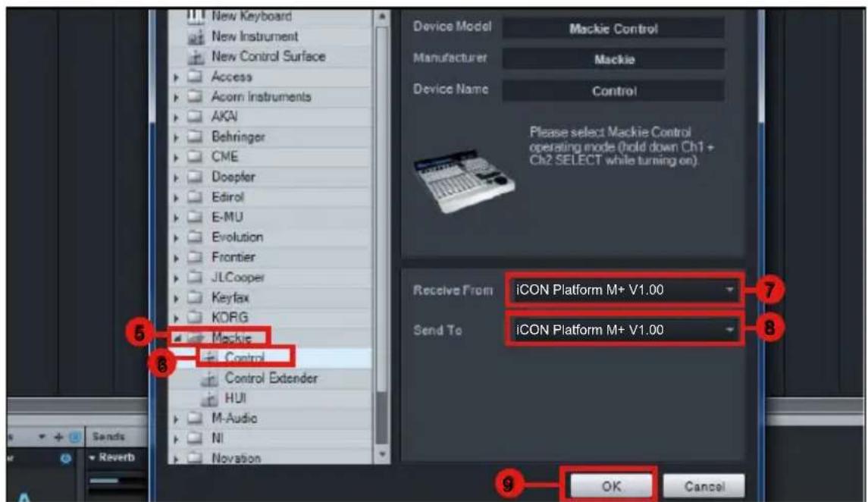The width and height of the screenshot is (868, 502).
Task: Click the M-Audio folder icon
Action: [195, 419]
